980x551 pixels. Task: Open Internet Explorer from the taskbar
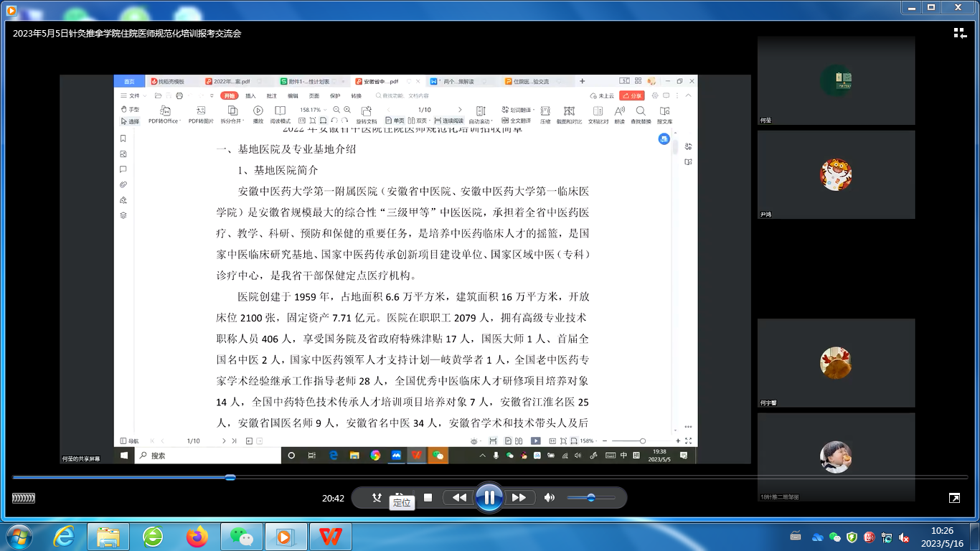(x=64, y=537)
